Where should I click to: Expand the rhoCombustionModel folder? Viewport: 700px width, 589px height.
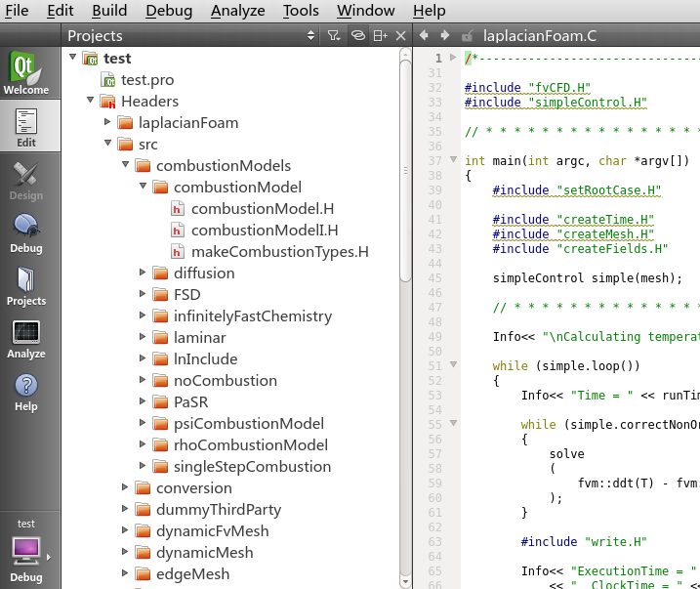tap(143, 443)
